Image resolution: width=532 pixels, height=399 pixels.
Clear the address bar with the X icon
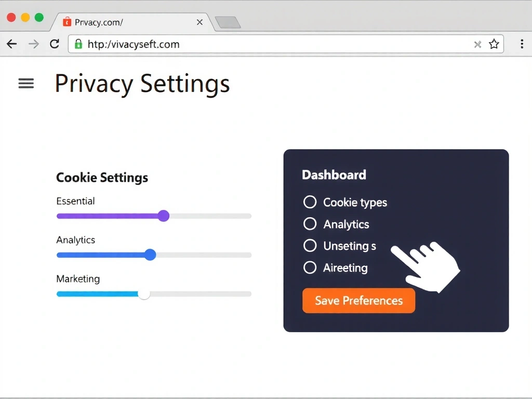coord(478,45)
